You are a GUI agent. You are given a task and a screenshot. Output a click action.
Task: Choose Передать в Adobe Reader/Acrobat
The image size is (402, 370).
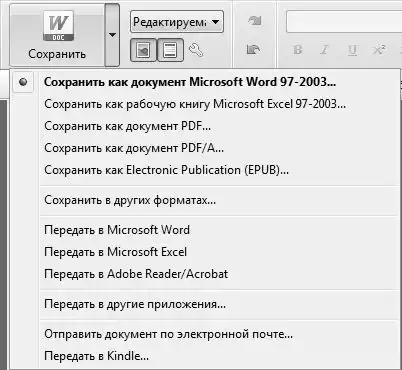click(136, 274)
